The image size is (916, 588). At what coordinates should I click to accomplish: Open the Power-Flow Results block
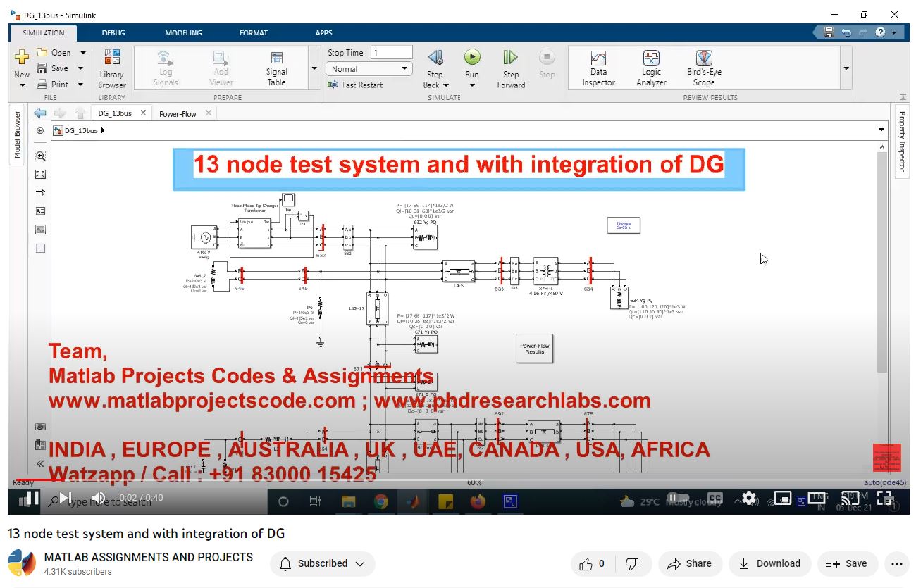coord(534,349)
